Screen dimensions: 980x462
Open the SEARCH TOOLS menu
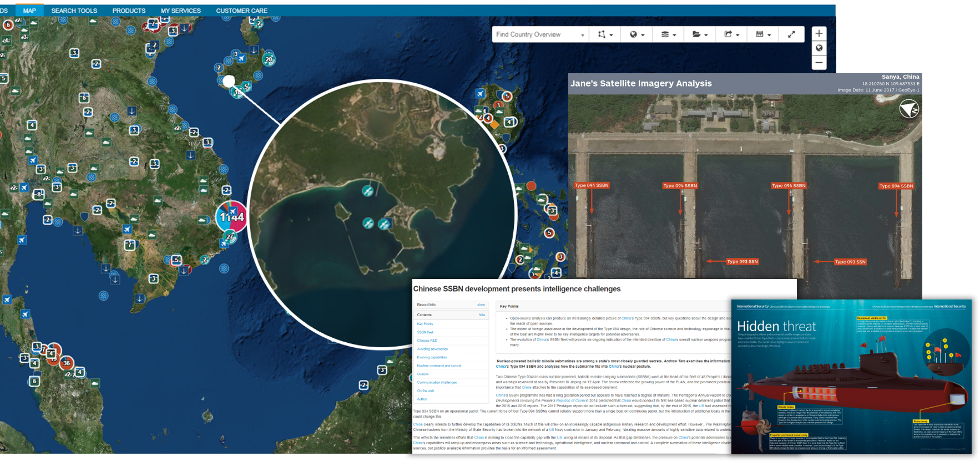coord(74,11)
